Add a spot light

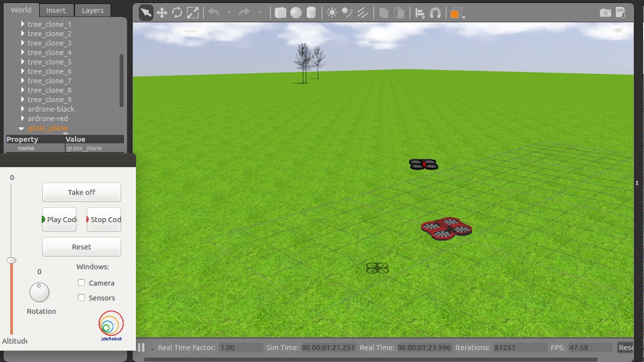click(x=347, y=13)
